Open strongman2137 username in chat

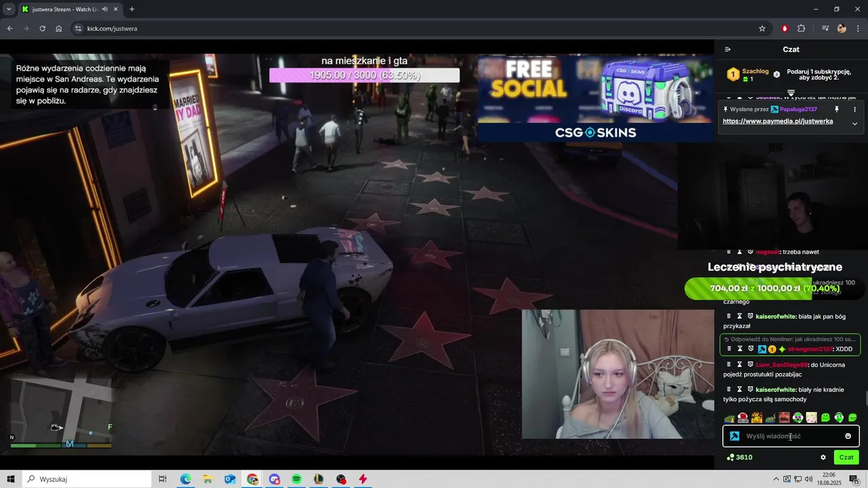coord(810,349)
